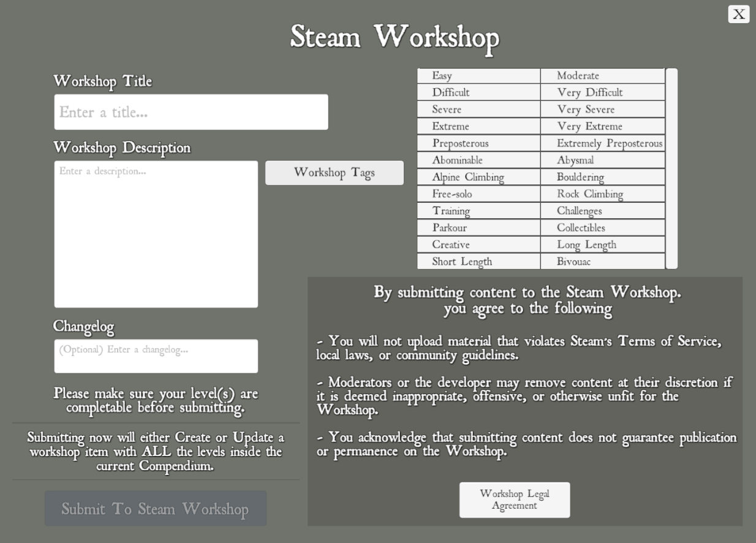Click the Workshop Title input field

pos(191,112)
